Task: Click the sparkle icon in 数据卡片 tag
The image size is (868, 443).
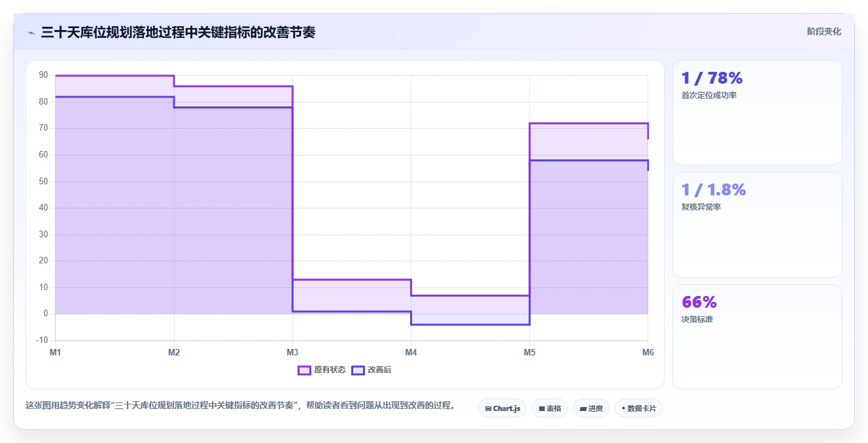Action: 623,408
